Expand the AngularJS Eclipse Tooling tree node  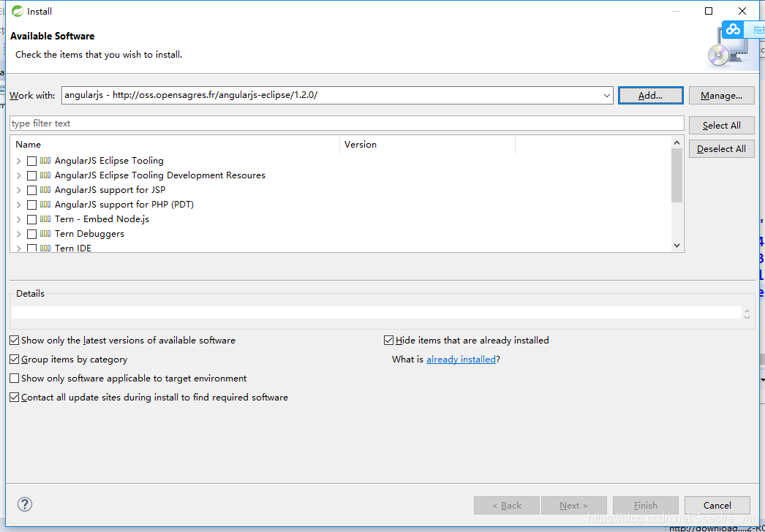point(18,161)
